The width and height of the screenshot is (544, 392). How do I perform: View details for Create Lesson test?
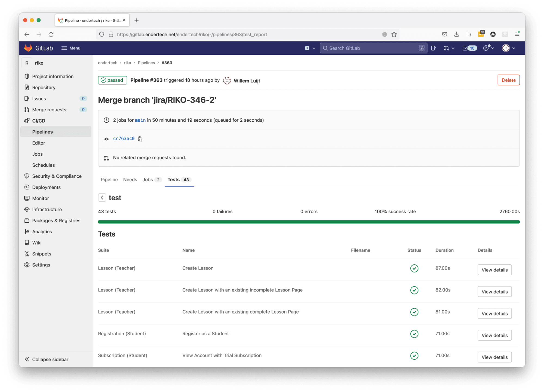pos(494,270)
